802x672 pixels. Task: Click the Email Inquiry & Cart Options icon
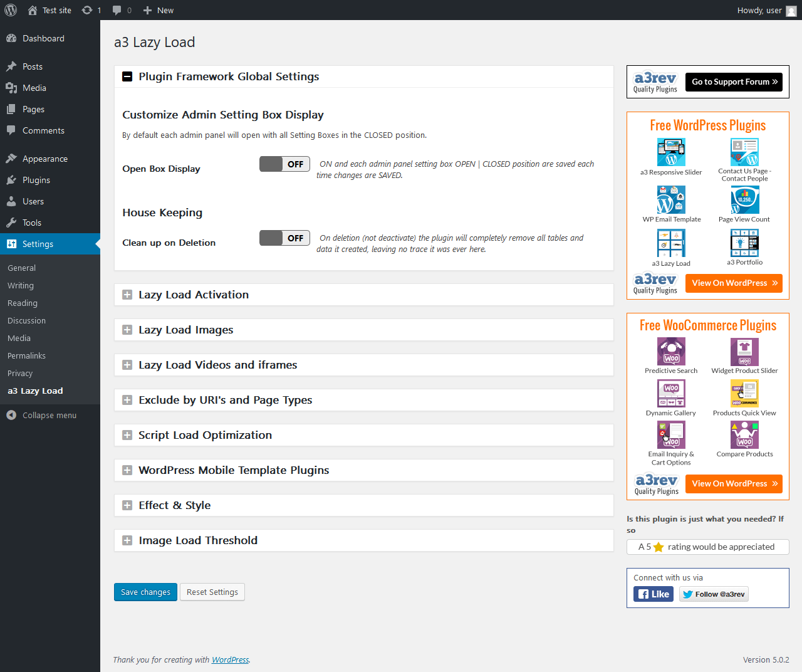coord(671,435)
